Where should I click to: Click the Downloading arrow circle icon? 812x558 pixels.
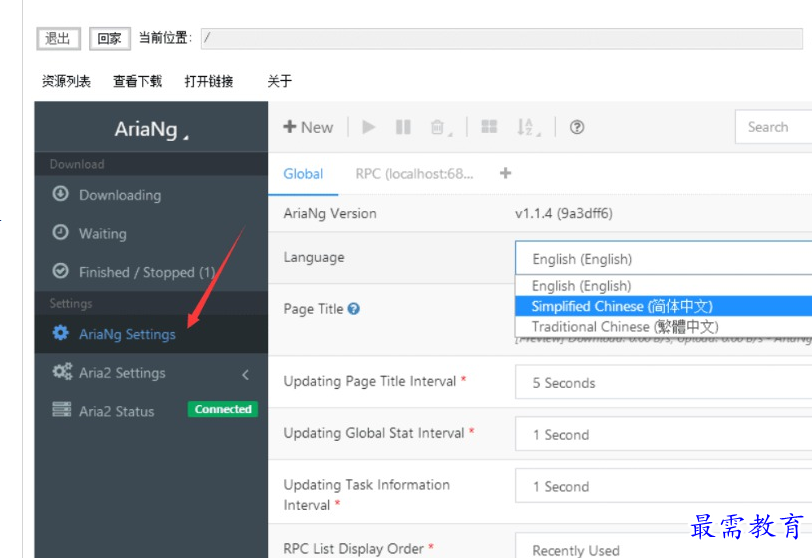(x=61, y=194)
